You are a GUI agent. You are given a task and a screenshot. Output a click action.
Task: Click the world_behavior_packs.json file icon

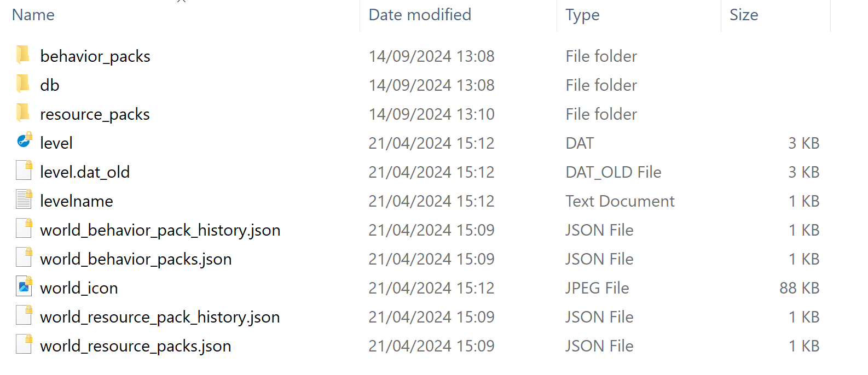tap(24, 258)
